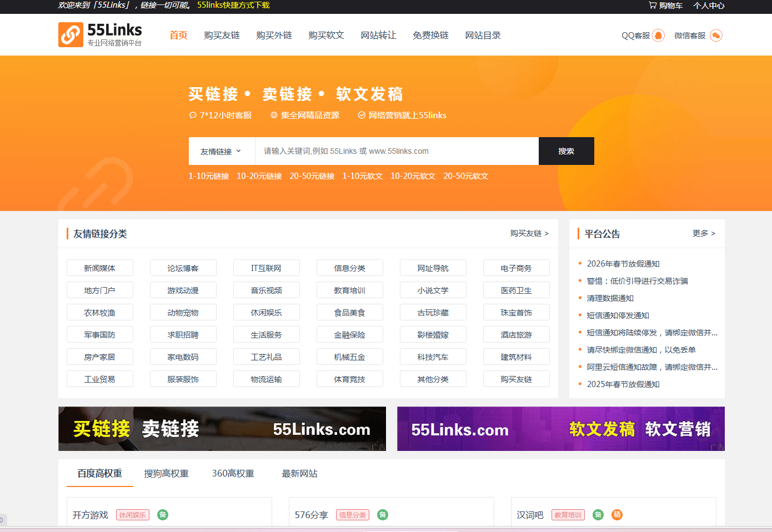This screenshot has height=532, width=772.
Task: Open 个人中心 in the top bar
Action: coord(709,6)
